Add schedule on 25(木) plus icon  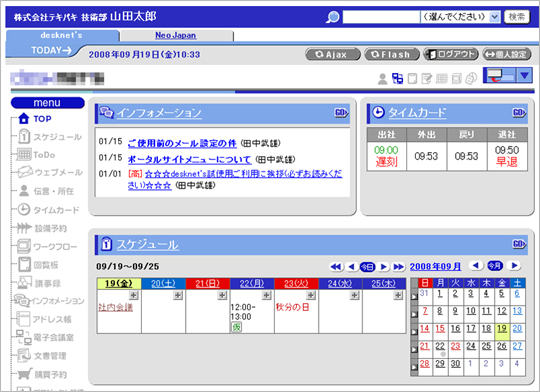pyautogui.click(x=398, y=295)
